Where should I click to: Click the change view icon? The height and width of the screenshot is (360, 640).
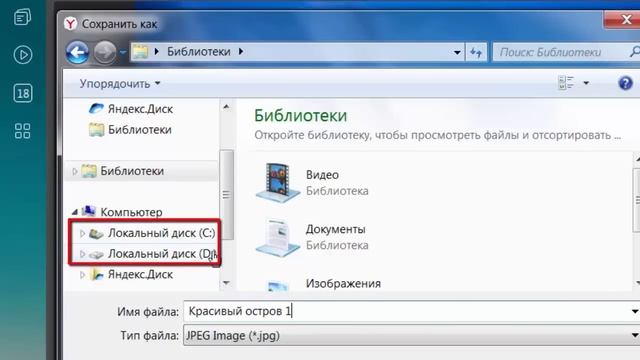pos(566,83)
